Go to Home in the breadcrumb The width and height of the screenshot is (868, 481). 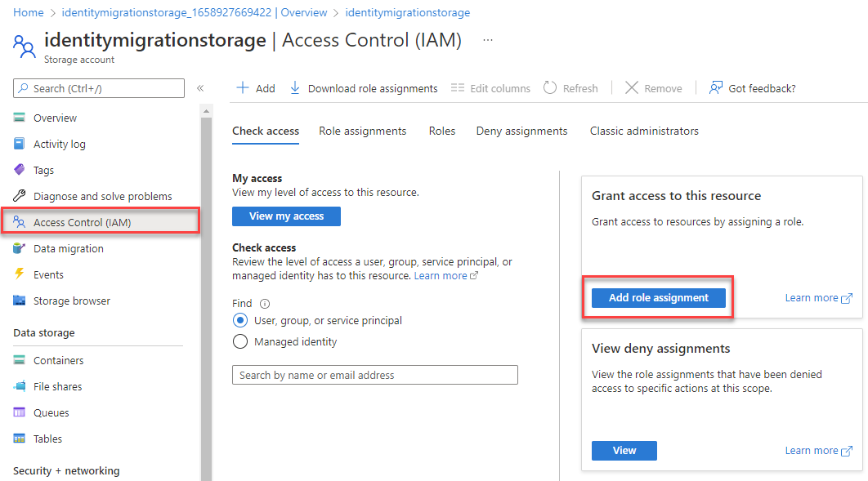click(x=29, y=13)
